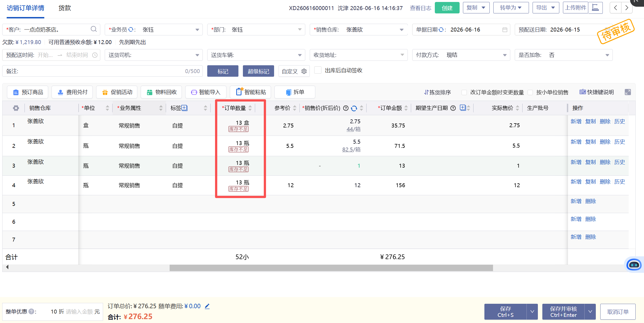Open the 送货司机 dropdown
This screenshot has height=323, width=644.
coord(197,55)
